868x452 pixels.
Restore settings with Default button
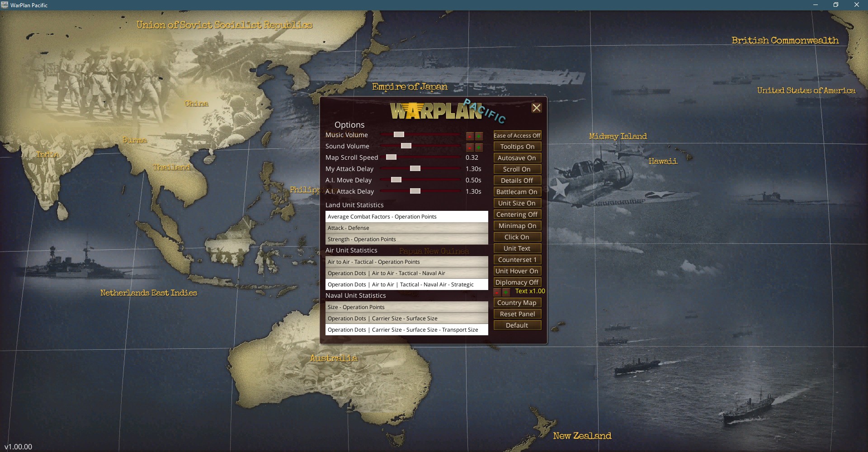click(517, 325)
